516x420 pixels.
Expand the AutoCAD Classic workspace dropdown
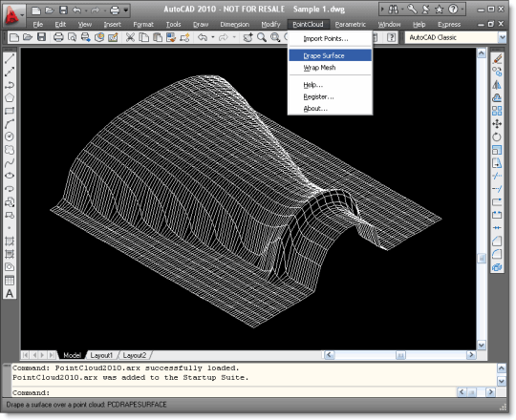point(503,37)
